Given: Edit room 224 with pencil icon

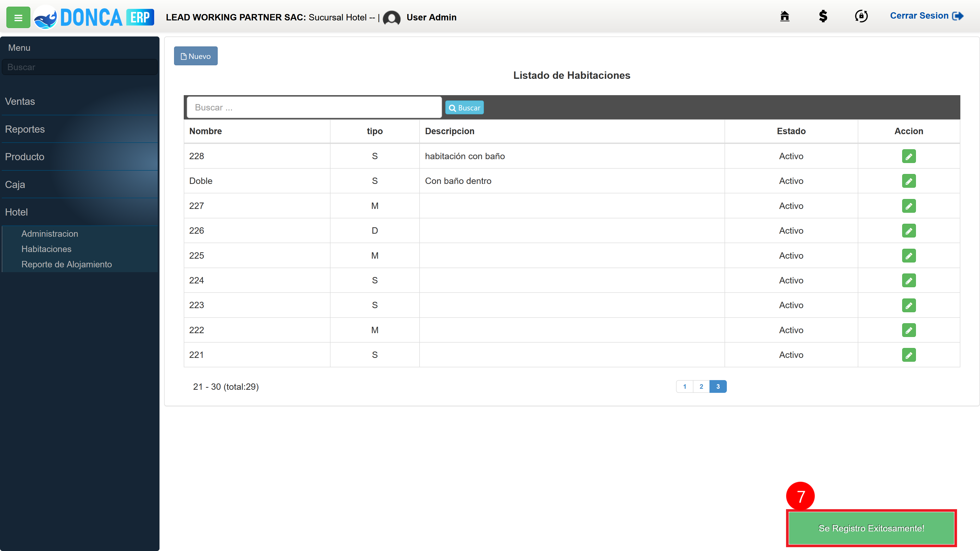Looking at the screenshot, I should coord(909,280).
